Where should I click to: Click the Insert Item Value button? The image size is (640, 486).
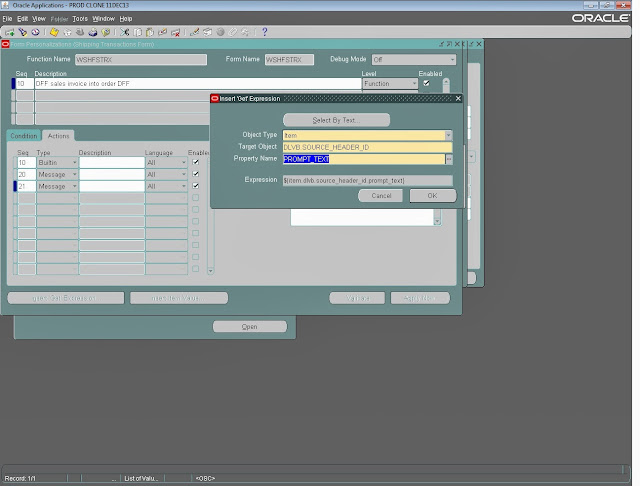pos(179,298)
